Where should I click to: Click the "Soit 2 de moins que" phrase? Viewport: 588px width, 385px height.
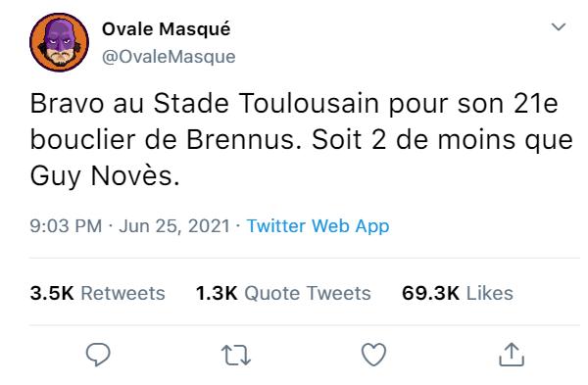pyautogui.click(x=442, y=140)
